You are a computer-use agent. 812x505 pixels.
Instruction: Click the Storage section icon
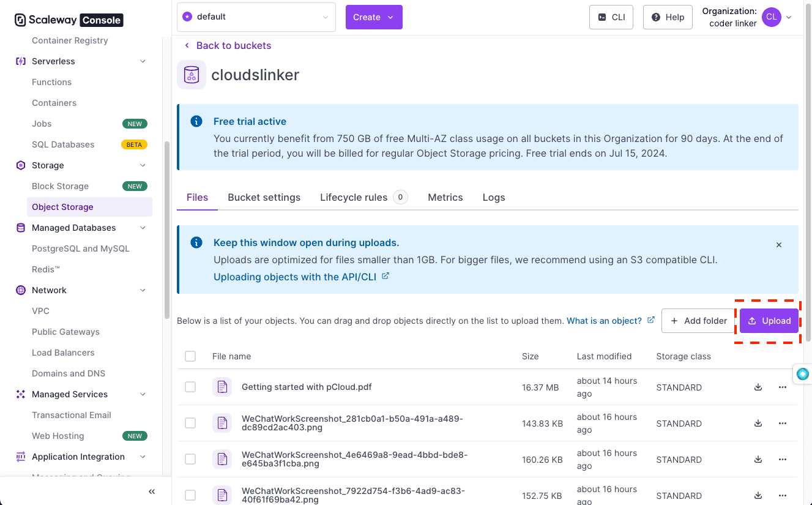(x=21, y=165)
